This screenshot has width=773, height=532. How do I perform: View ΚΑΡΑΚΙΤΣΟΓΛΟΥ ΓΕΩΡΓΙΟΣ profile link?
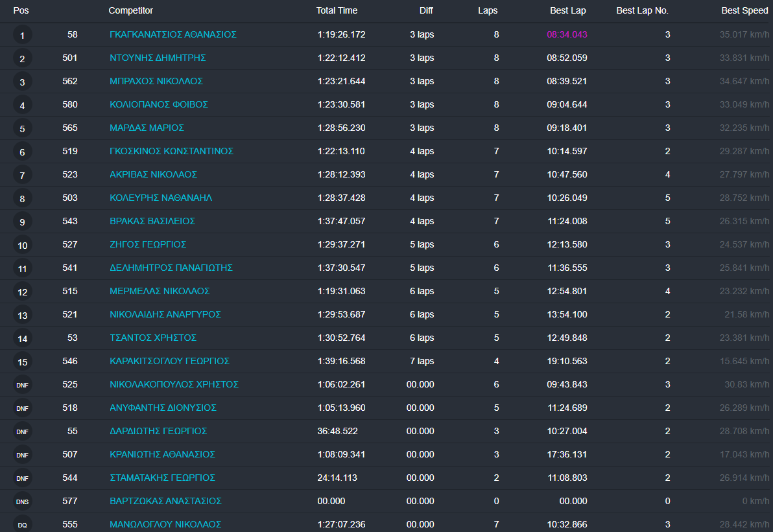coord(169,361)
